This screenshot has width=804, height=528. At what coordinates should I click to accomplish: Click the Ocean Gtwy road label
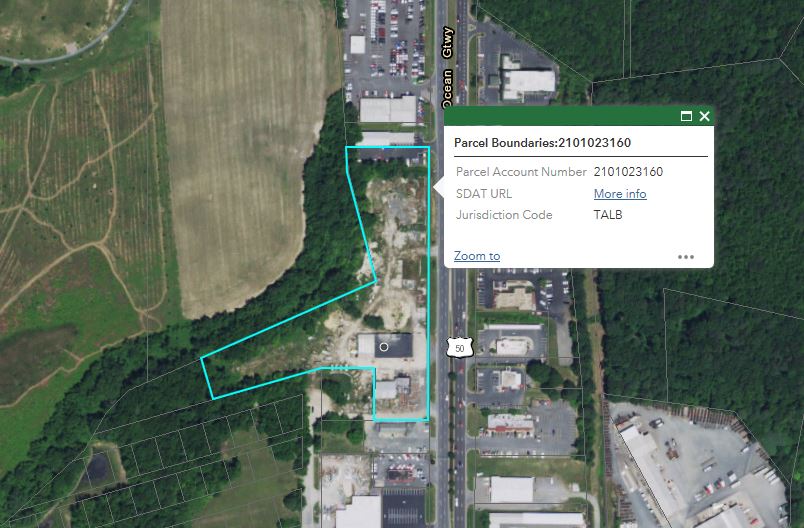tap(448, 67)
